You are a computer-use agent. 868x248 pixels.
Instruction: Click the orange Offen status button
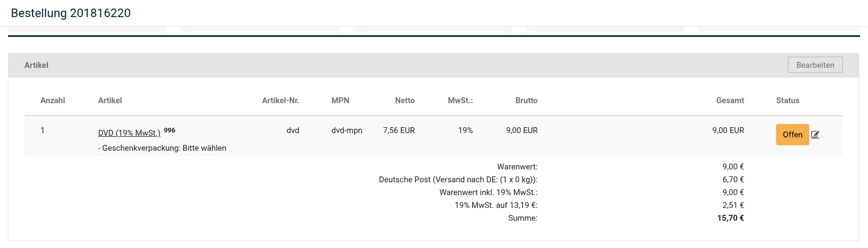point(792,135)
